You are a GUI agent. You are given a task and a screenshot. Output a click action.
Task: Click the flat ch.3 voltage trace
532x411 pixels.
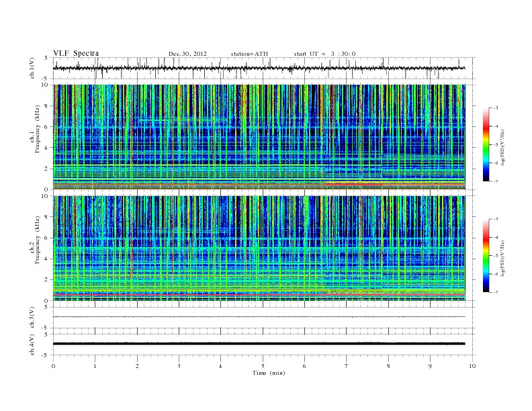coord(259,317)
